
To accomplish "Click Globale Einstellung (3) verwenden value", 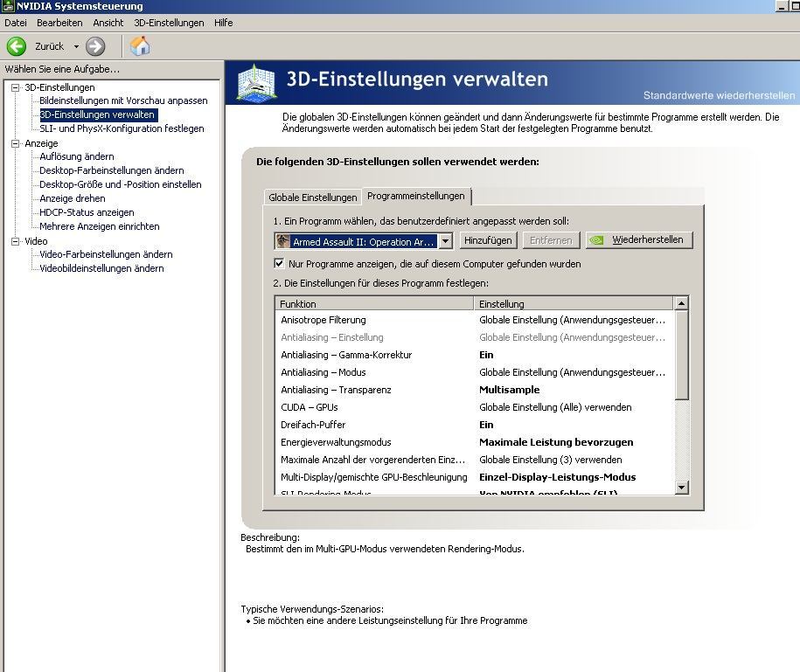I will (551, 460).
